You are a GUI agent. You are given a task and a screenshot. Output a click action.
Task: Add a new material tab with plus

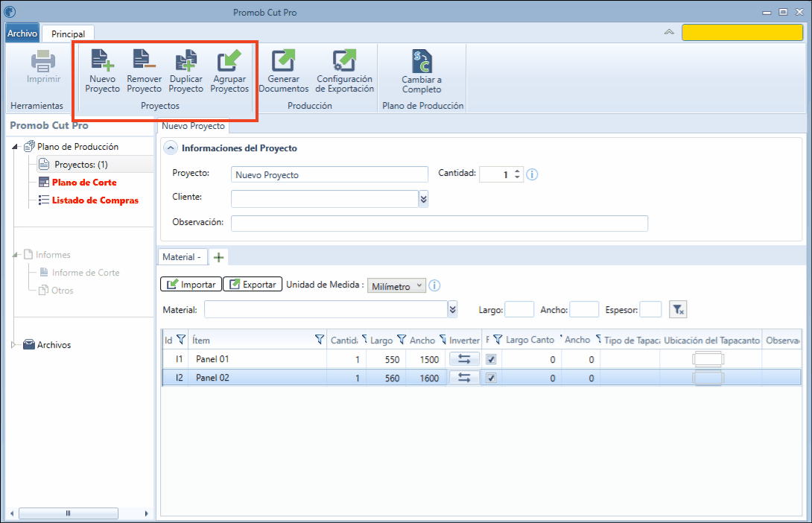218,257
